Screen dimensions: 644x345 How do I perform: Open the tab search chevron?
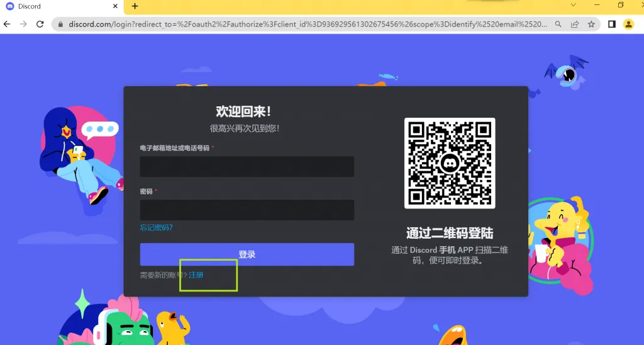point(574,5)
